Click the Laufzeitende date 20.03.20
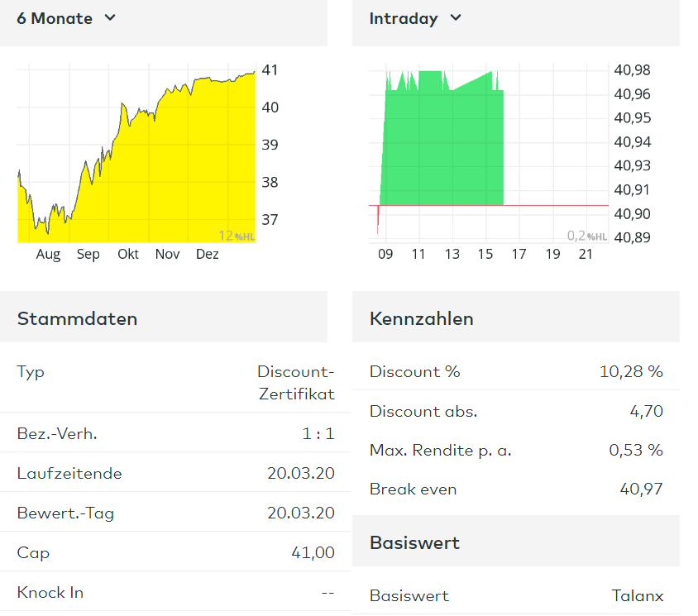The image size is (698, 616). 300,474
